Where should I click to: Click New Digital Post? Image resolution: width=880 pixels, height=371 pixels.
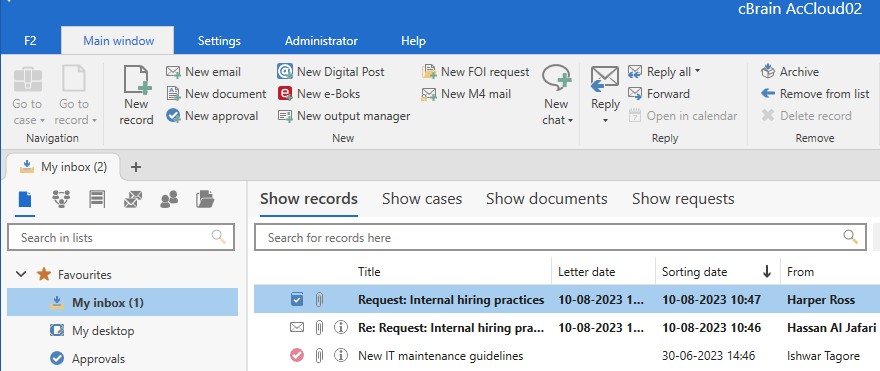[331, 72]
